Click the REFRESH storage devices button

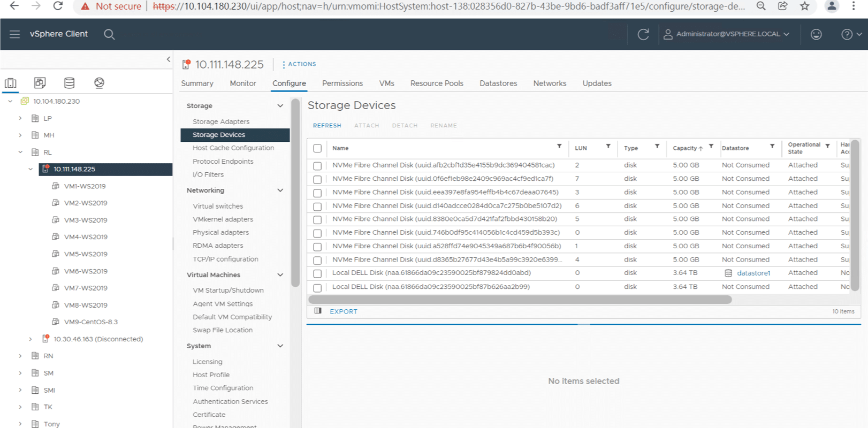tap(327, 126)
